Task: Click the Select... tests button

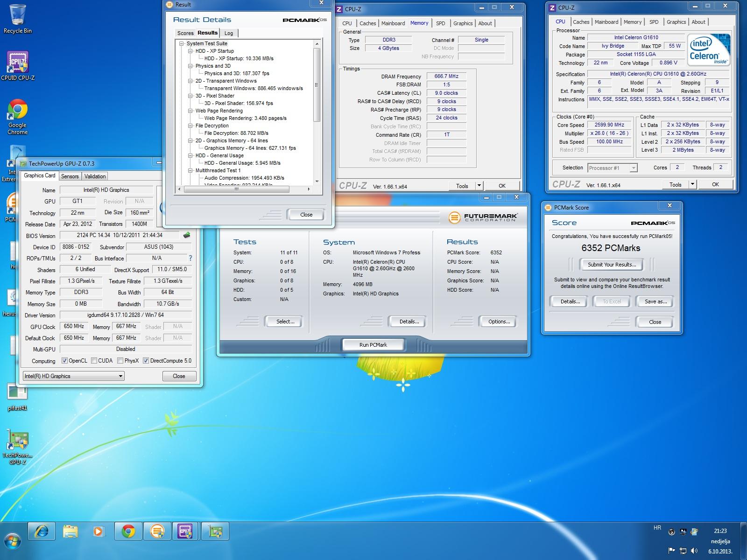Action: (x=285, y=322)
